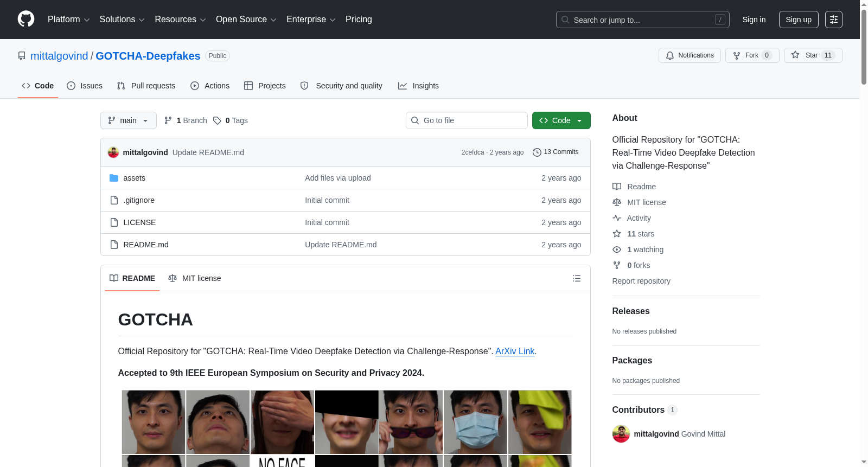Open the .gitignore file name

pos(139,200)
